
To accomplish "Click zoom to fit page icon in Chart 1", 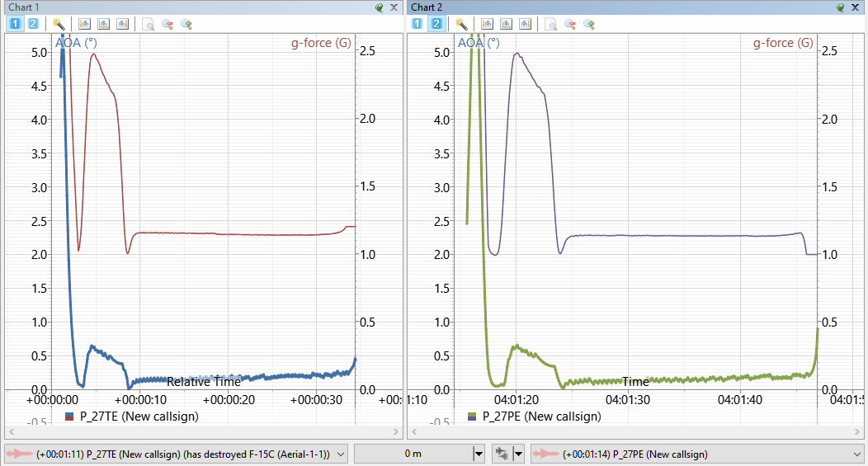I will [148, 24].
